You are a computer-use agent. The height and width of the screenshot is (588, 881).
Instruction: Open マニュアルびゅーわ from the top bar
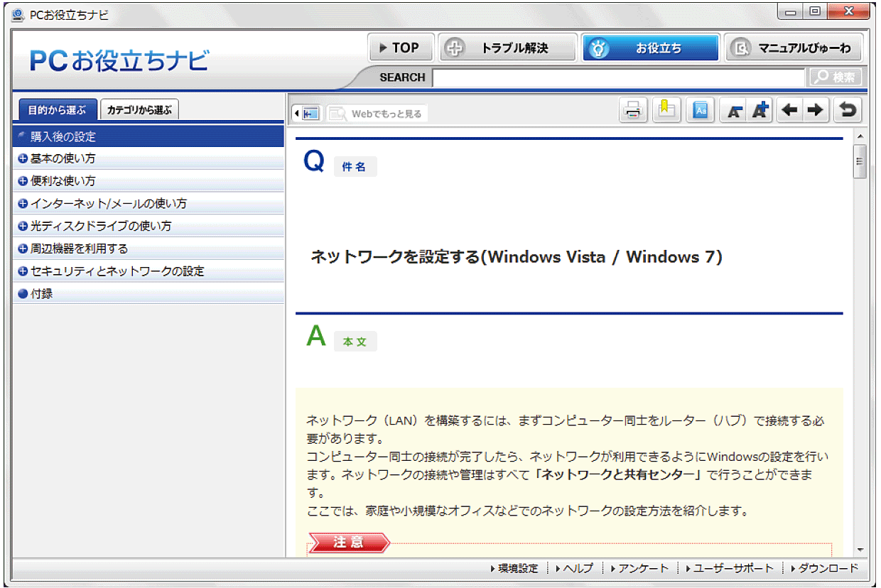tap(794, 48)
